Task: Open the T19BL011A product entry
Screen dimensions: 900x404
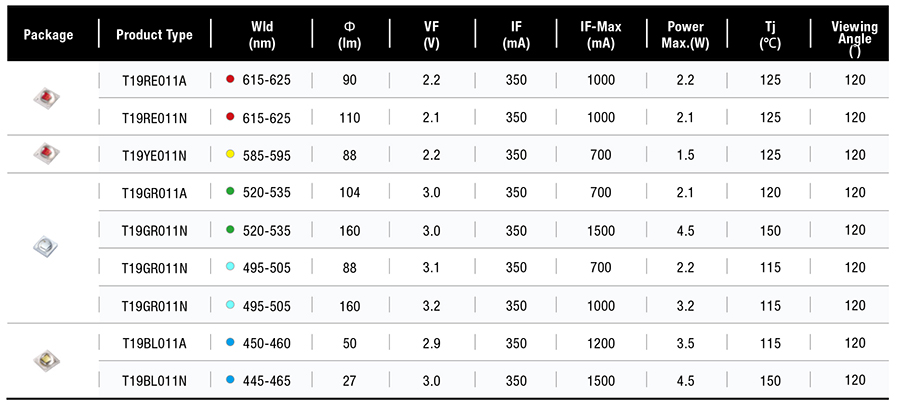Action: 154,343
